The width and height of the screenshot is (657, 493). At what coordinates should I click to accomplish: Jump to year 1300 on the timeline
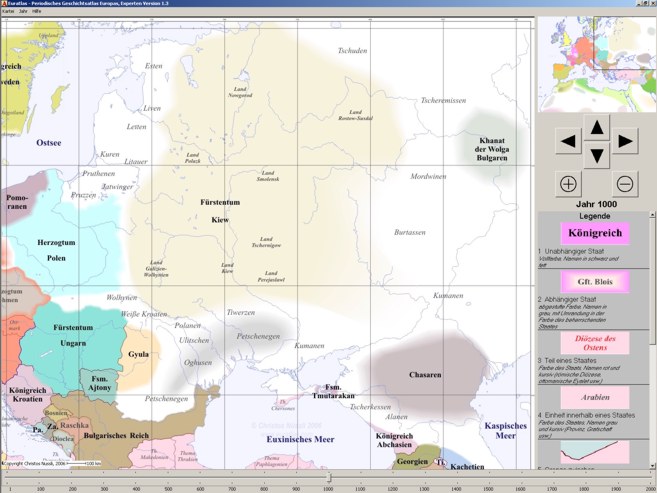tap(424, 489)
